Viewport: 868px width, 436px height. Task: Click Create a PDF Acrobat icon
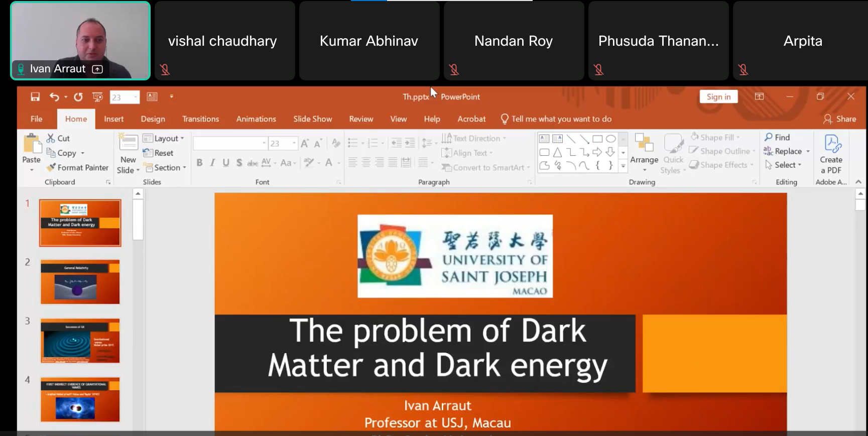(832, 144)
